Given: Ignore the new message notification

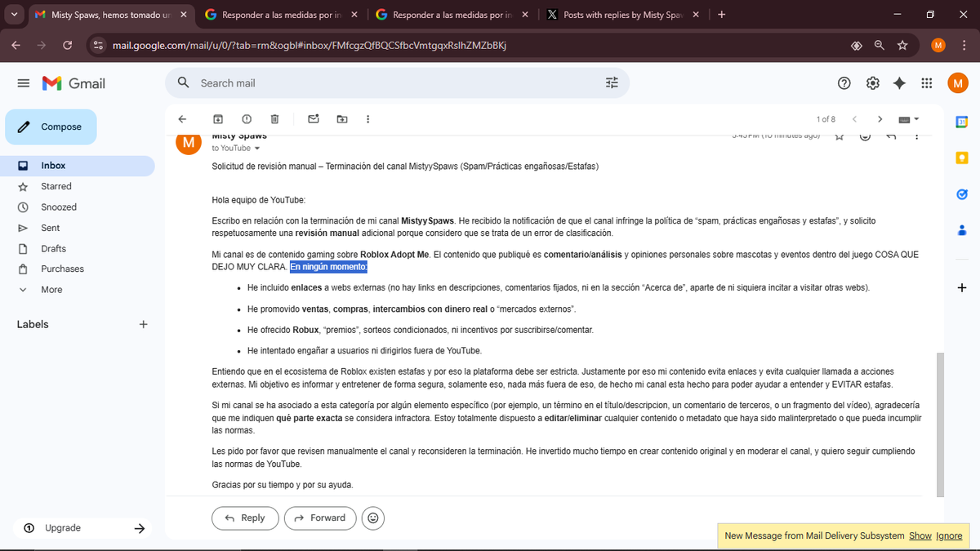Looking at the screenshot, I should (949, 535).
